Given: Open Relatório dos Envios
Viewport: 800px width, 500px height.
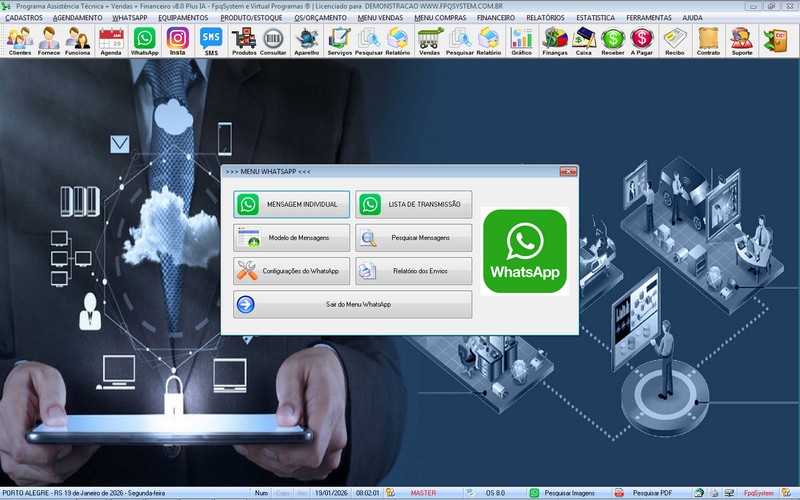Looking at the screenshot, I should tap(414, 271).
